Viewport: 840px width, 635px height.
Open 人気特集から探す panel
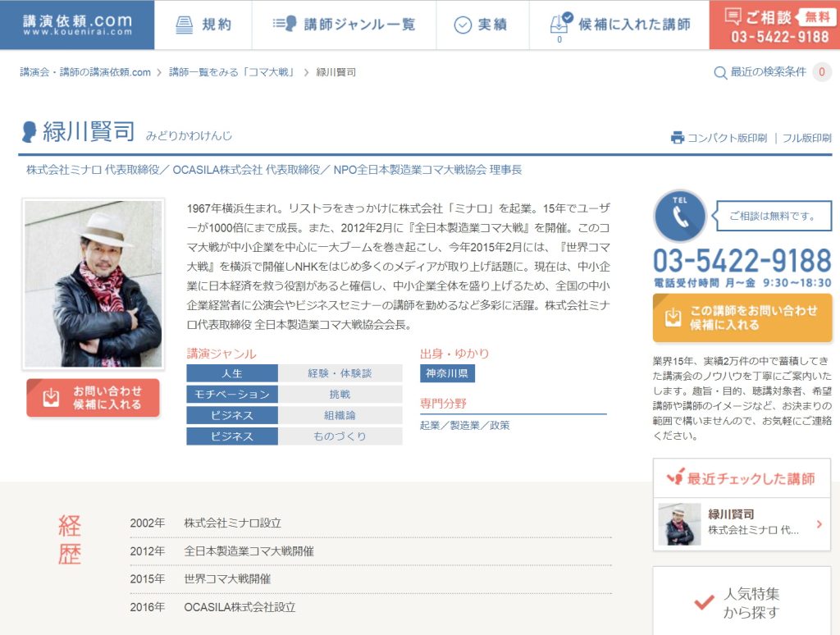point(742,601)
